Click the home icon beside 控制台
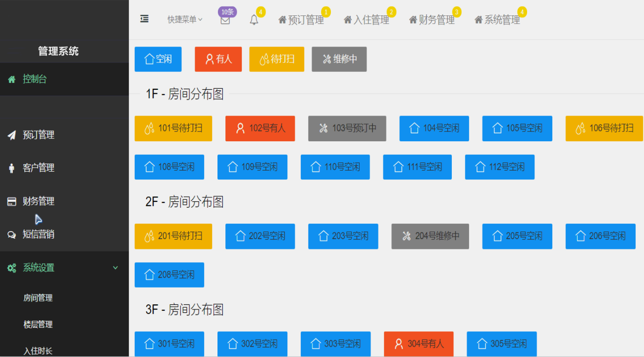Image resolution: width=644 pixels, height=357 pixels. tap(12, 79)
